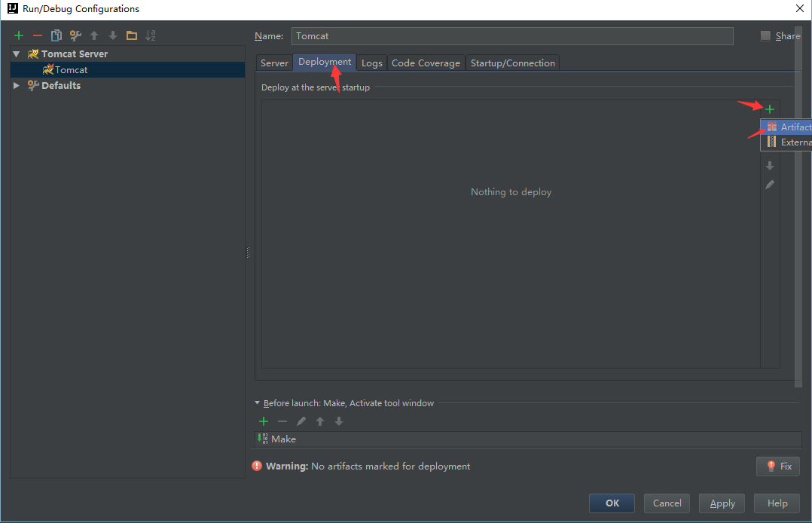Screen dimensions: 812x523
Task: Open edit defaults wrench icon
Action: (x=75, y=35)
